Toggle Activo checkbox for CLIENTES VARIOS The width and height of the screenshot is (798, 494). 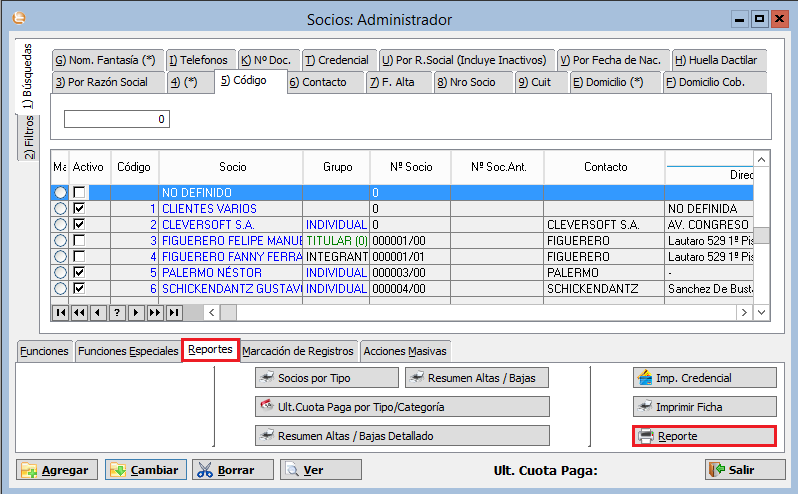click(80, 208)
